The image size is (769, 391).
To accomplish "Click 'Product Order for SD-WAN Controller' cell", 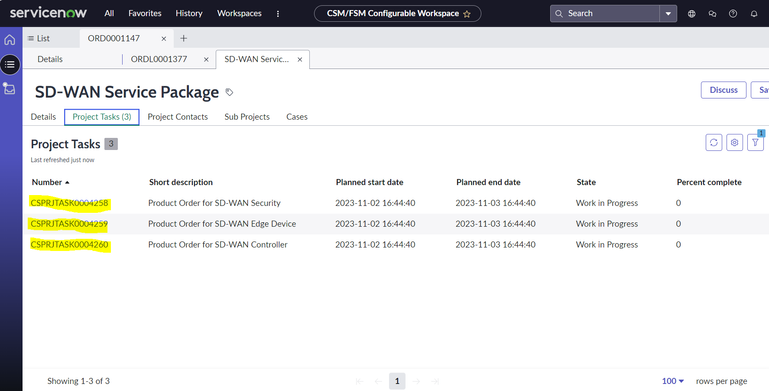I will point(218,244).
